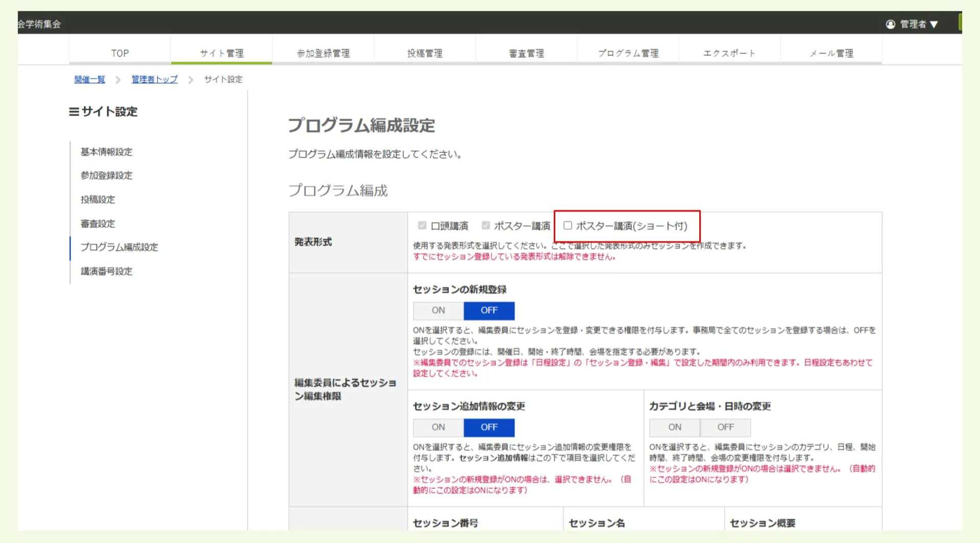Click the administrator profile icon top right
Viewport: 980px width, 543px height.
pyautogui.click(x=891, y=23)
